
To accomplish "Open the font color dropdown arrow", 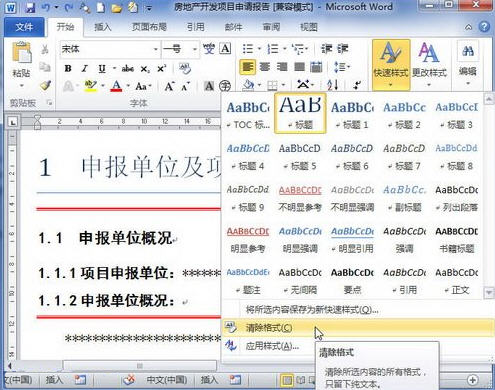I will pos(128,86).
